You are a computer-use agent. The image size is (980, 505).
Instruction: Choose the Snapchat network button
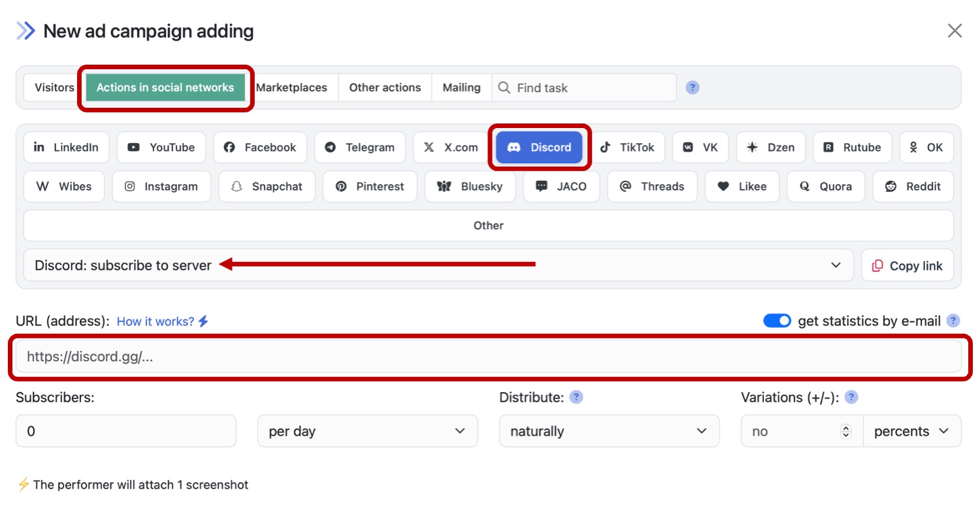click(x=267, y=186)
